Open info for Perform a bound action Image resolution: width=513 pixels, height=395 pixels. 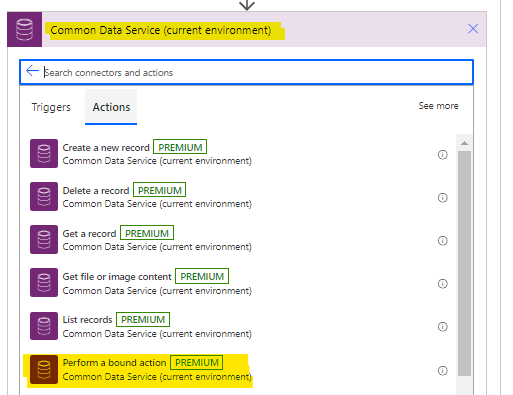click(443, 370)
